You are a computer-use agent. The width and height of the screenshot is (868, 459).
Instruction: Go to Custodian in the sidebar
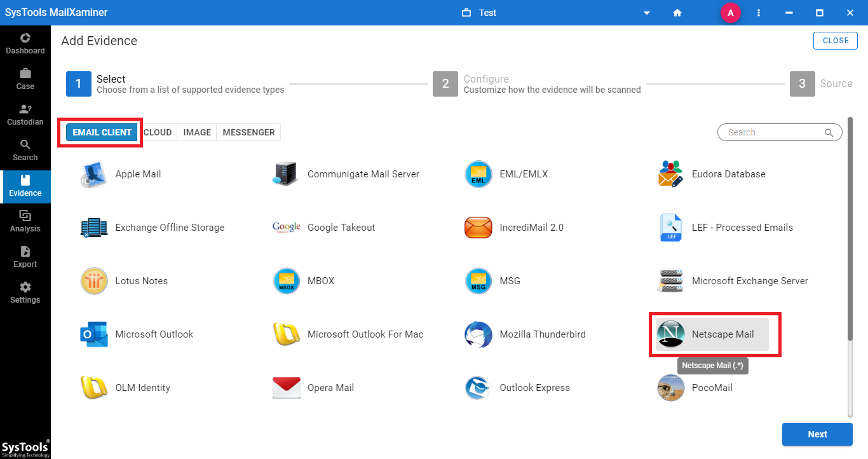[x=25, y=114]
